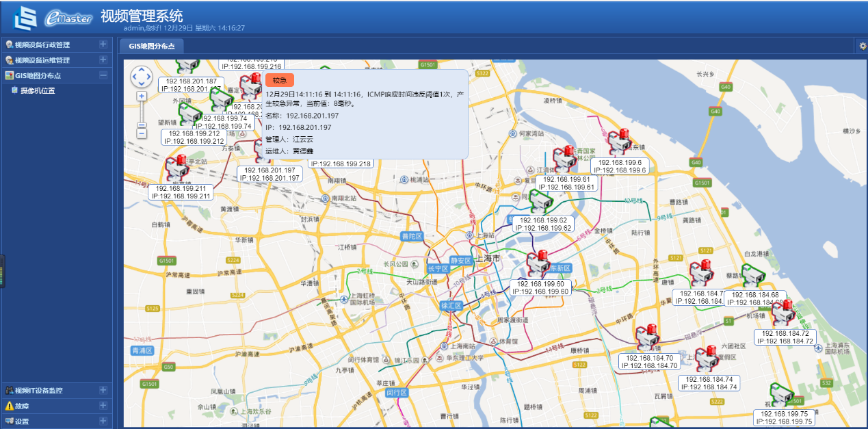Open the 视频设备运维管理 sidebar menu

click(56, 60)
